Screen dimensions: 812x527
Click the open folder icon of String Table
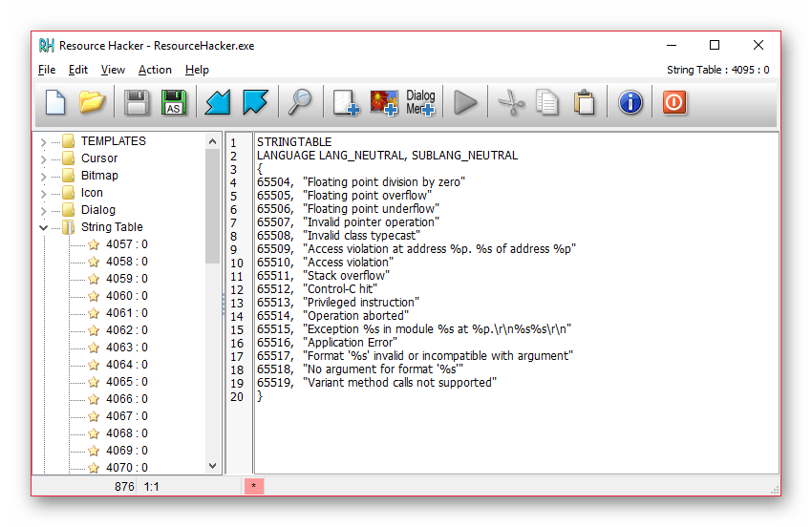pyautogui.click(x=69, y=227)
